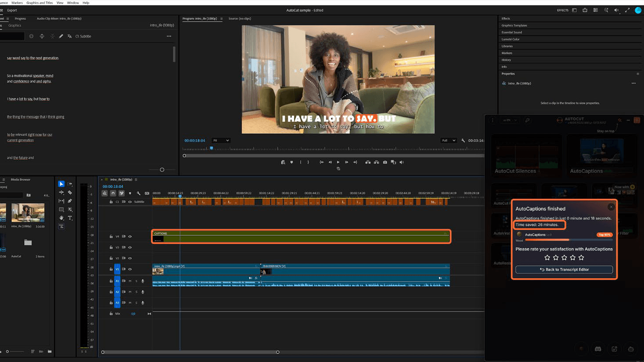Click the pencil edit icon in Text panel
The width and height of the screenshot is (644, 362).
pyautogui.click(x=61, y=36)
